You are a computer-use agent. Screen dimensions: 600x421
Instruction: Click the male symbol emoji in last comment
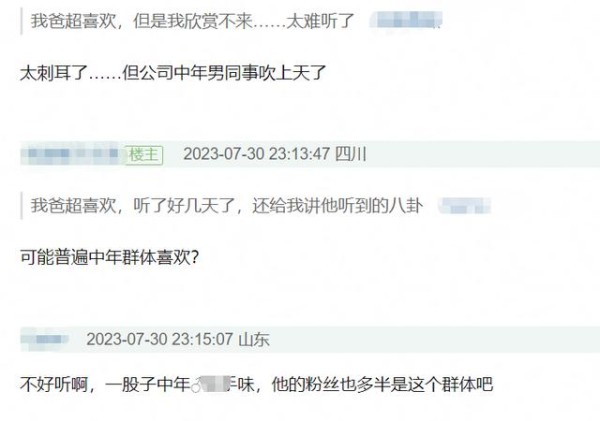coord(196,385)
